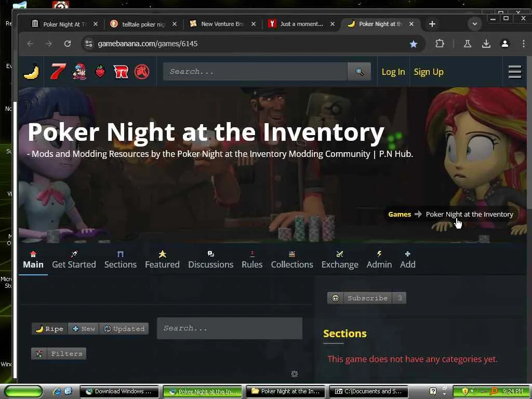532x399 pixels.
Task: Open the Rules tab
Action: 252,260
